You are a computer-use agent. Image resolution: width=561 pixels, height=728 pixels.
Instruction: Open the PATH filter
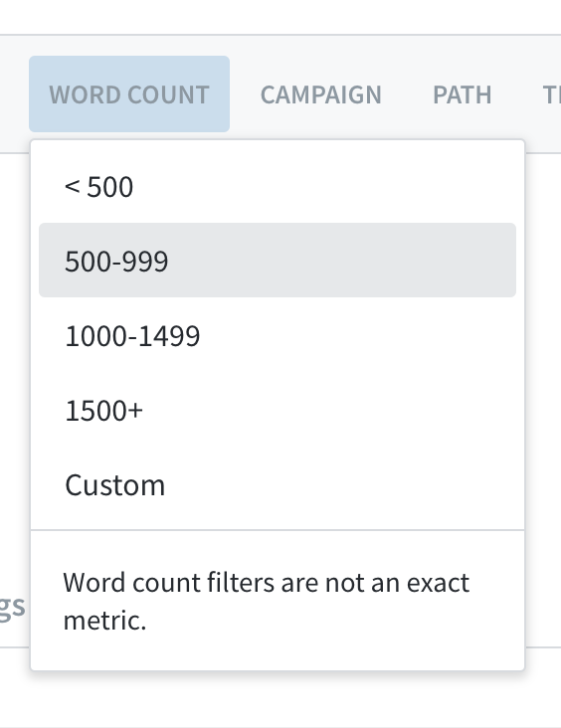click(x=463, y=94)
